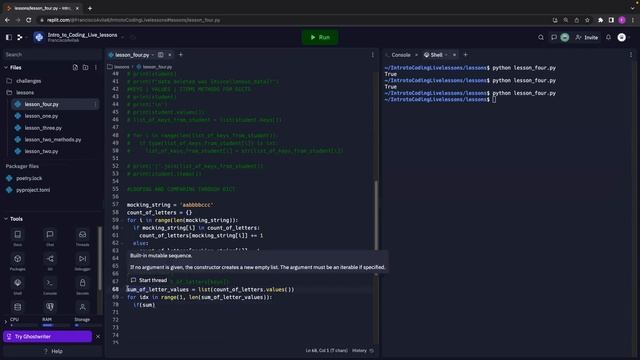Viewport: 640px width, 360px height.
Task: Create a new folder in Files panel
Action: pyautogui.click(x=85, y=67)
